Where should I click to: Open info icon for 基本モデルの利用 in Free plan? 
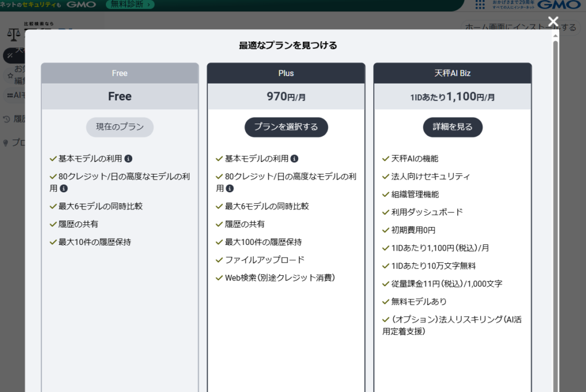pyautogui.click(x=128, y=159)
